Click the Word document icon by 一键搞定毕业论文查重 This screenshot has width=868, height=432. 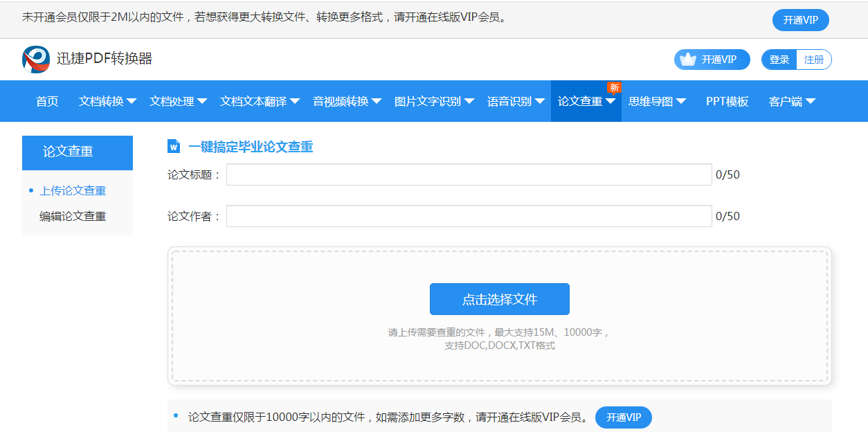(174, 146)
